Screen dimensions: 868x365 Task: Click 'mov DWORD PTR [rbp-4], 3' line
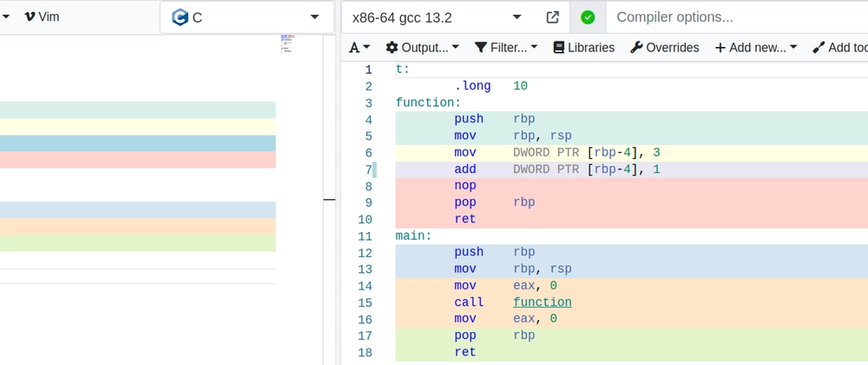click(557, 152)
